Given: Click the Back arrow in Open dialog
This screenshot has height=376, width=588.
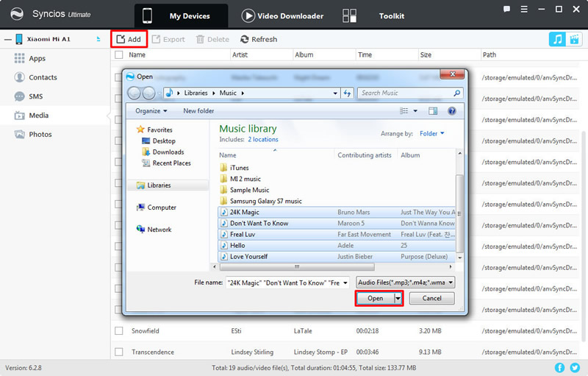Looking at the screenshot, I should tap(135, 93).
